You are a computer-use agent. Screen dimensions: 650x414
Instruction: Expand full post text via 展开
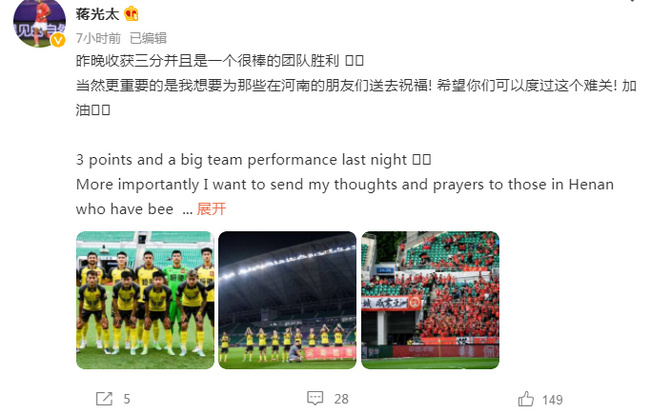212,209
